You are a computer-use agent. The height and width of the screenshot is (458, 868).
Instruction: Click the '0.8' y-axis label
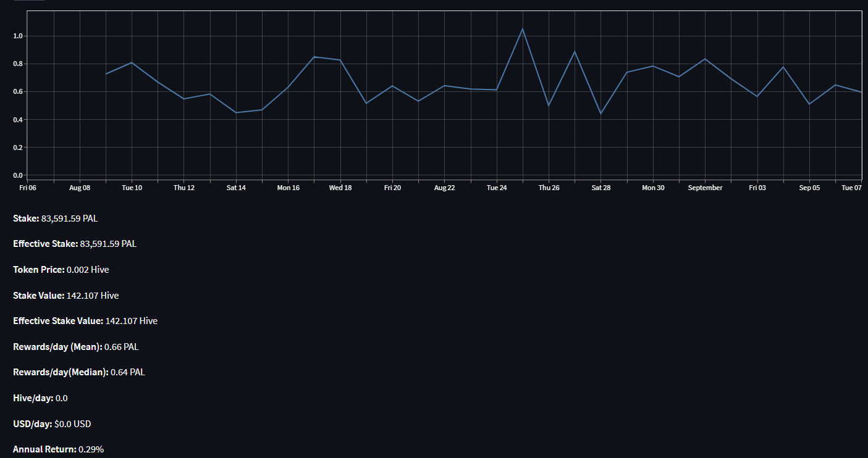17,64
